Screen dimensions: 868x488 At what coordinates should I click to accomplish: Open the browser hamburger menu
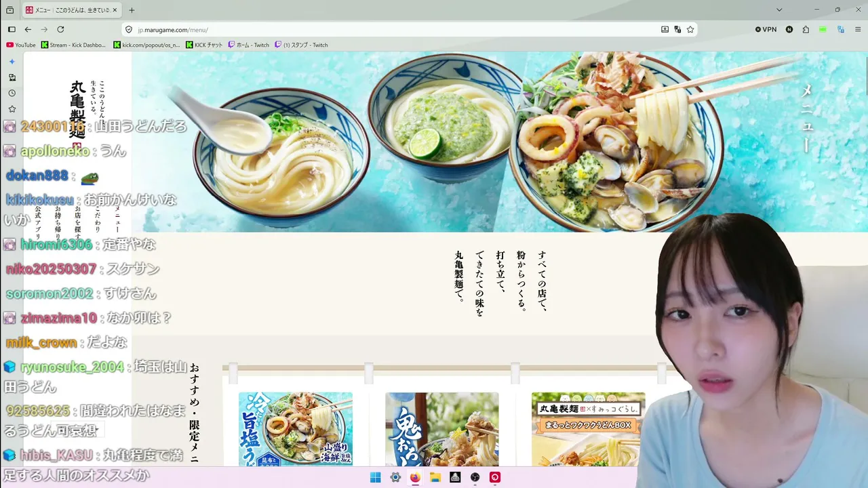[857, 30]
